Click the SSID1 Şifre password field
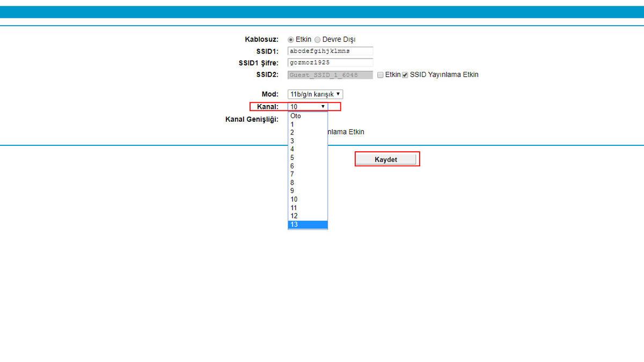This screenshot has height=362, width=644. pyautogui.click(x=330, y=63)
